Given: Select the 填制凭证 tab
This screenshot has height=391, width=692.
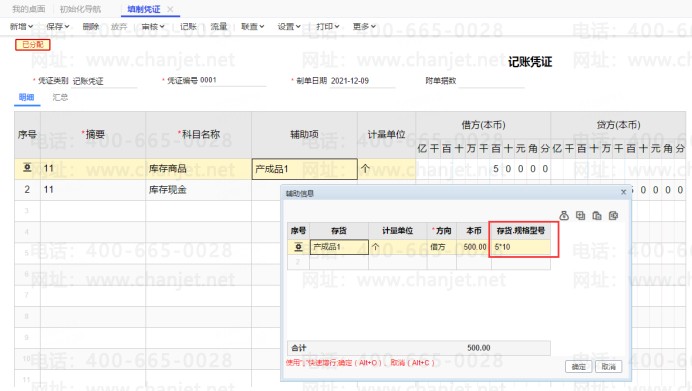Looking at the screenshot, I should point(144,9).
